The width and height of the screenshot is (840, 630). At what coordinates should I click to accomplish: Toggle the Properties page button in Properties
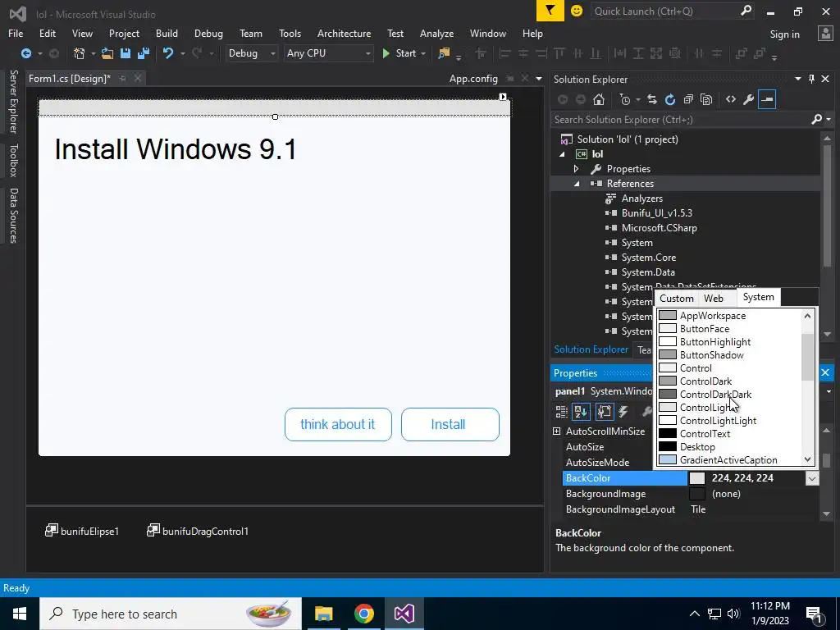605,411
